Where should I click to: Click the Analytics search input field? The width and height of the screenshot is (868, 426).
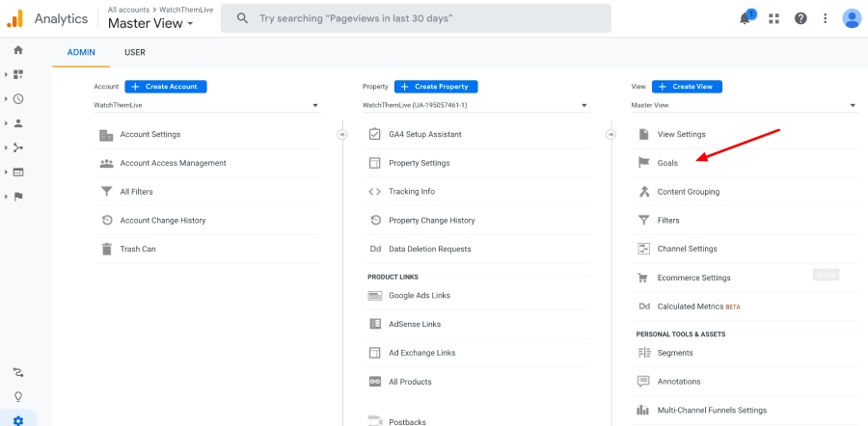tap(416, 18)
